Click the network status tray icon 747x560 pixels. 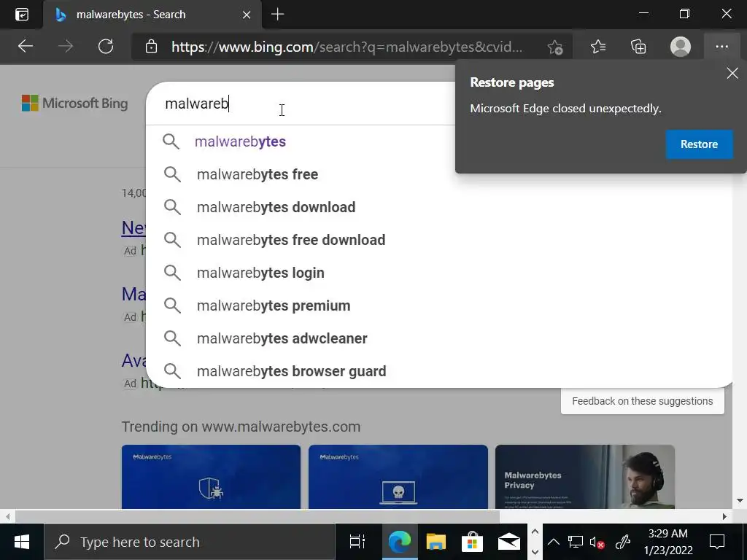pos(576,542)
